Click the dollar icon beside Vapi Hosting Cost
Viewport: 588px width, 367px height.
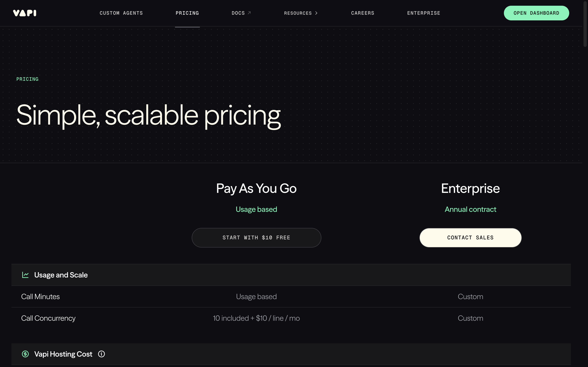[x=25, y=354]
